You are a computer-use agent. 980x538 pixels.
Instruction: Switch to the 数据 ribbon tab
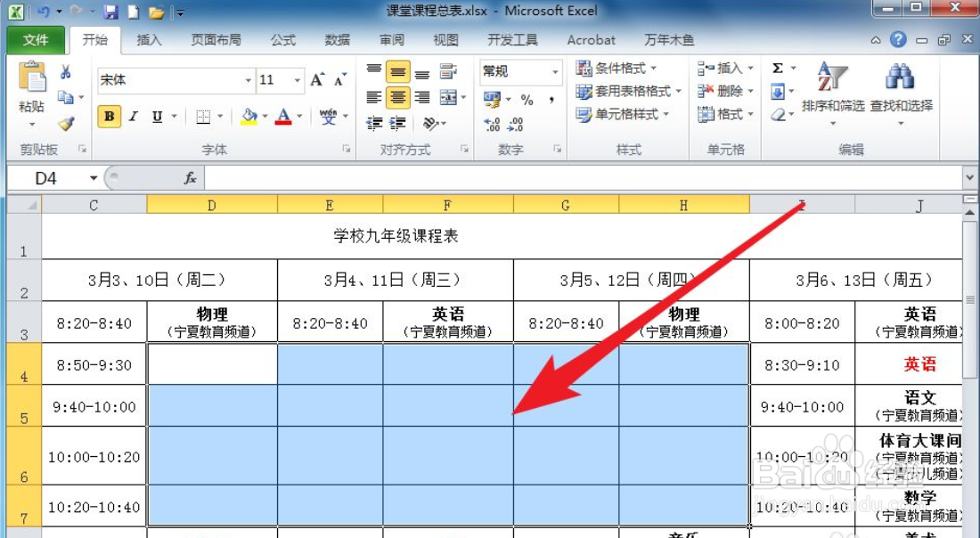[339, 39]
